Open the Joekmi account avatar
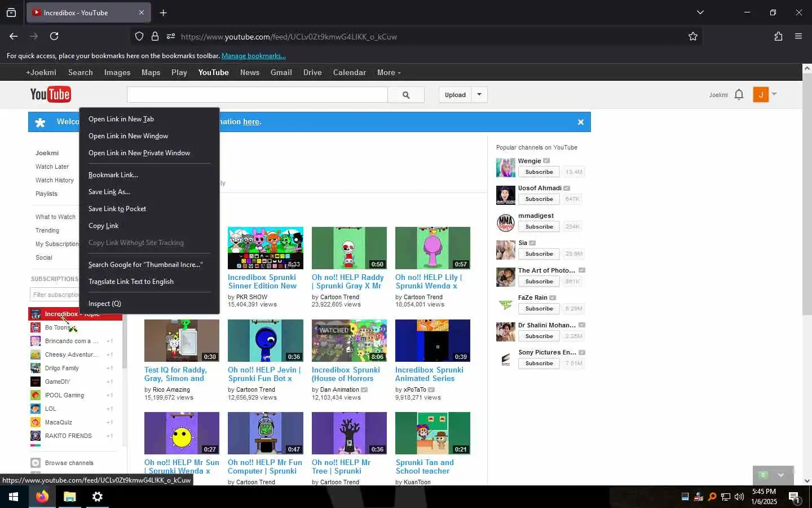 (x=761, y=94)
